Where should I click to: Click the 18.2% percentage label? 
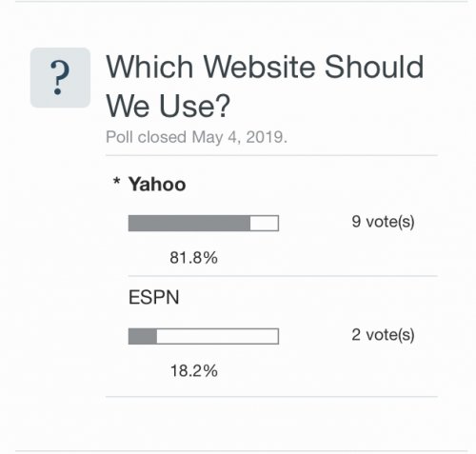[194, 370]
